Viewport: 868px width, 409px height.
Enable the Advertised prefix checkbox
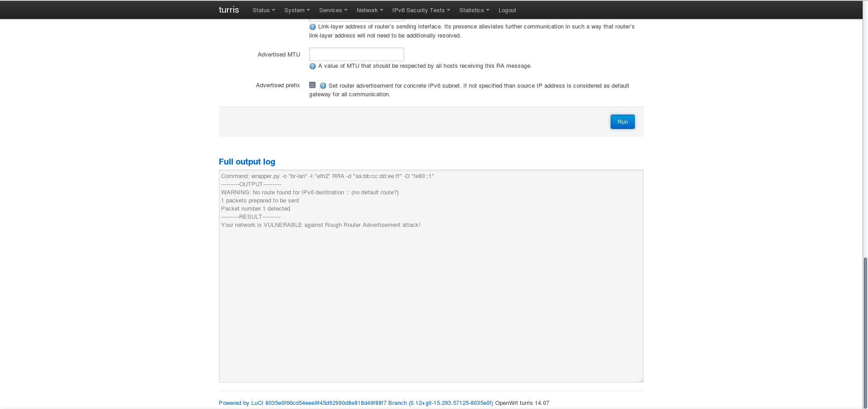tap(312, 85)
